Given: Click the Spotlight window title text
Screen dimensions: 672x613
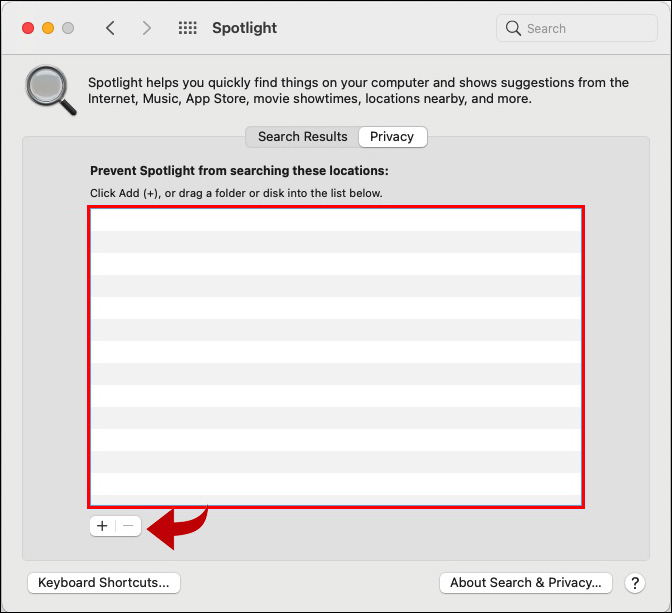Looking at the screenshot, I should click(244, 28).
